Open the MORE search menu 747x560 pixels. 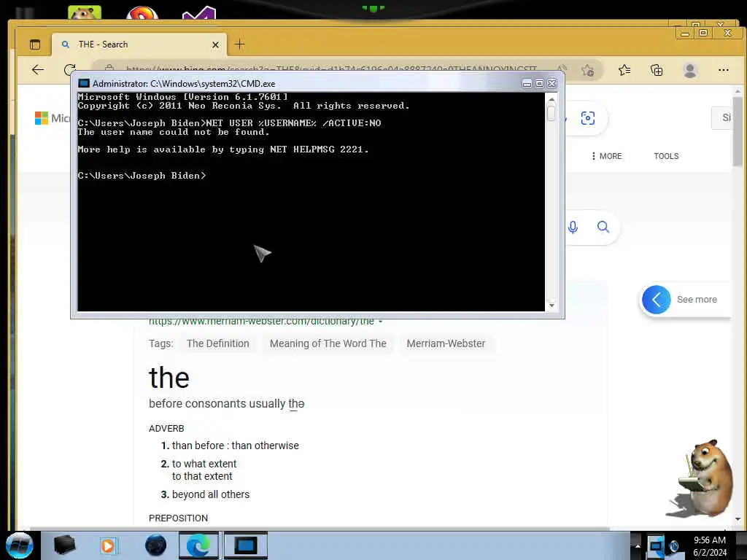(606, 156)
